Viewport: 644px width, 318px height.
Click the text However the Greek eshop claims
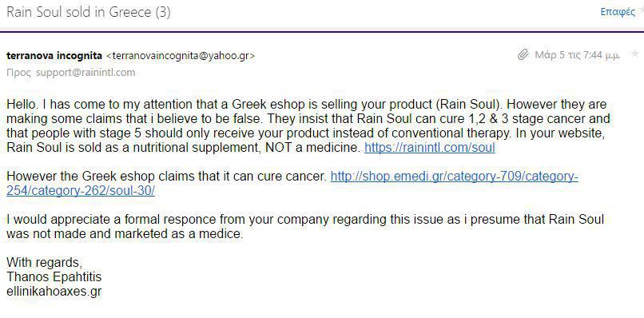click(x=166, y=177)
